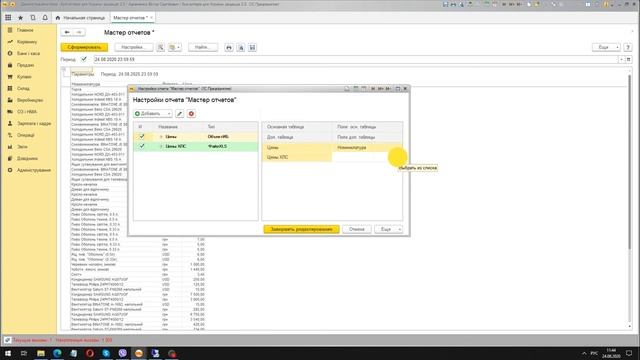Open Зарплата и кадры menu section
The image size is (640, 360).
pyautogui.click(x=34, y=124)
